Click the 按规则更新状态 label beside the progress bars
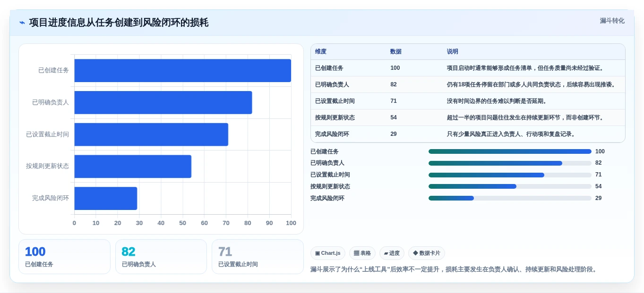This screenshot has width=644, height=293. point(330,186)
